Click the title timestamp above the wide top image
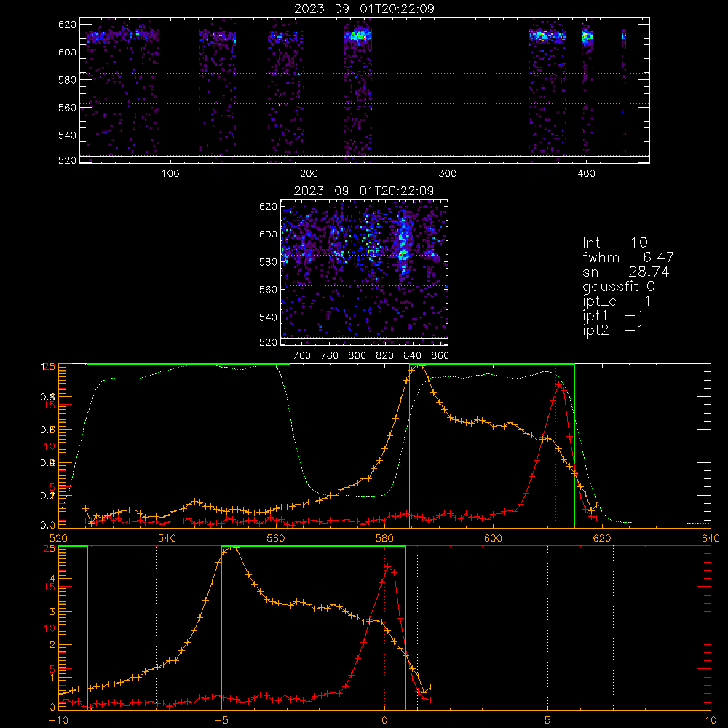 click(364, 9)
